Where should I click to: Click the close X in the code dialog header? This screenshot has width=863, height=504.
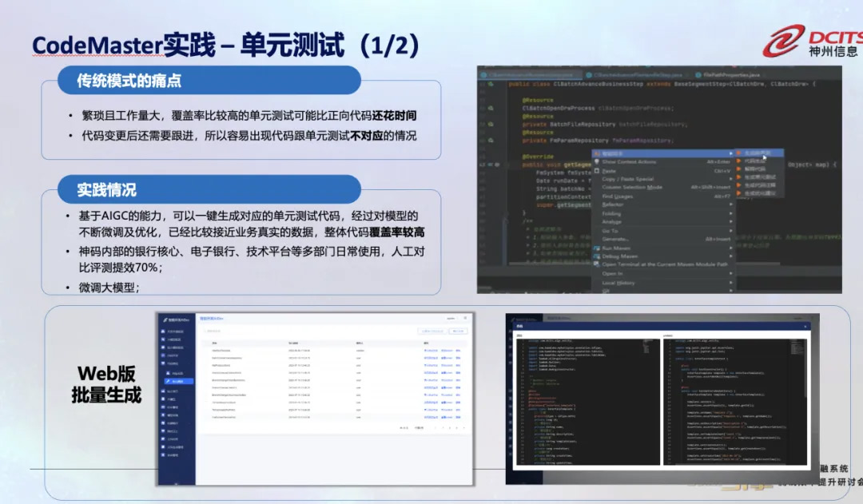[x=805, y=327]
